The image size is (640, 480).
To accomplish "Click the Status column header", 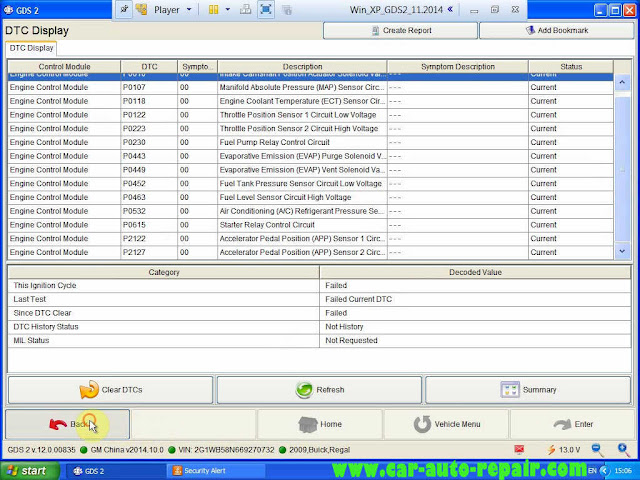I will [x=571, y=67].
